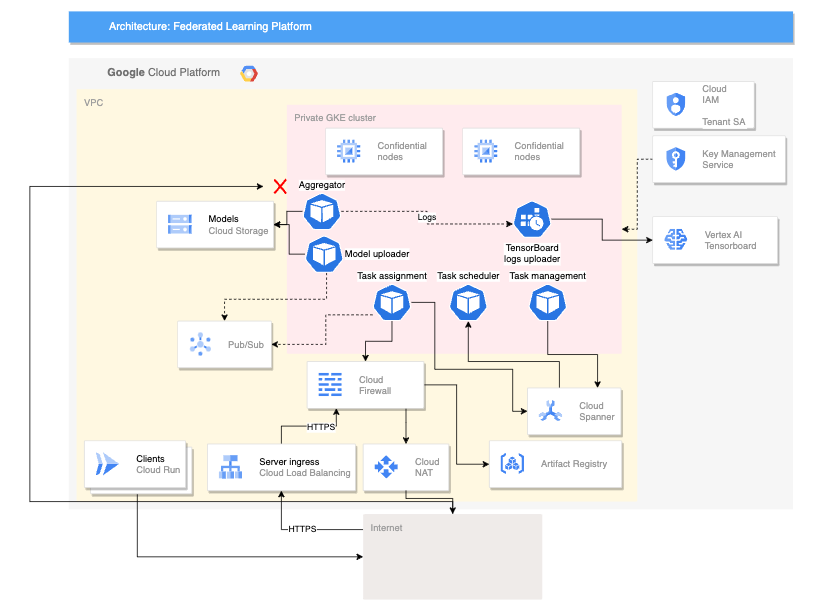Select the Cloud NAT icon

pyautogui.click(x=387, y=465)
